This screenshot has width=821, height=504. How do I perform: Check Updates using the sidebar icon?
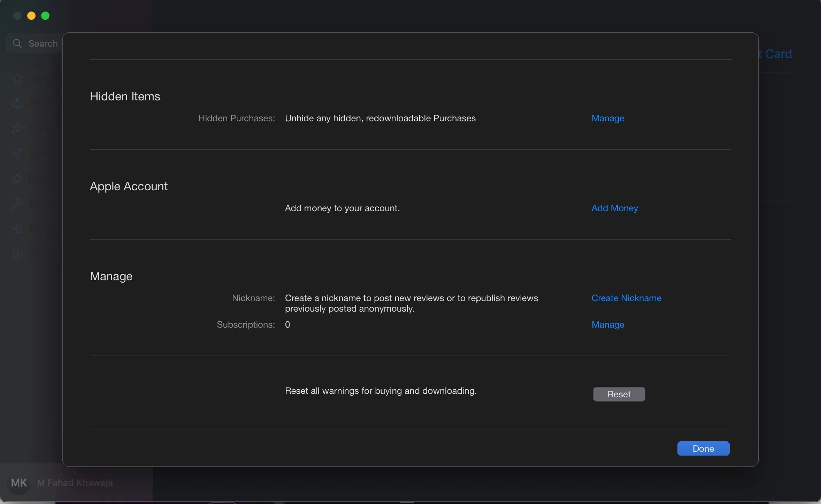[16, 254]
